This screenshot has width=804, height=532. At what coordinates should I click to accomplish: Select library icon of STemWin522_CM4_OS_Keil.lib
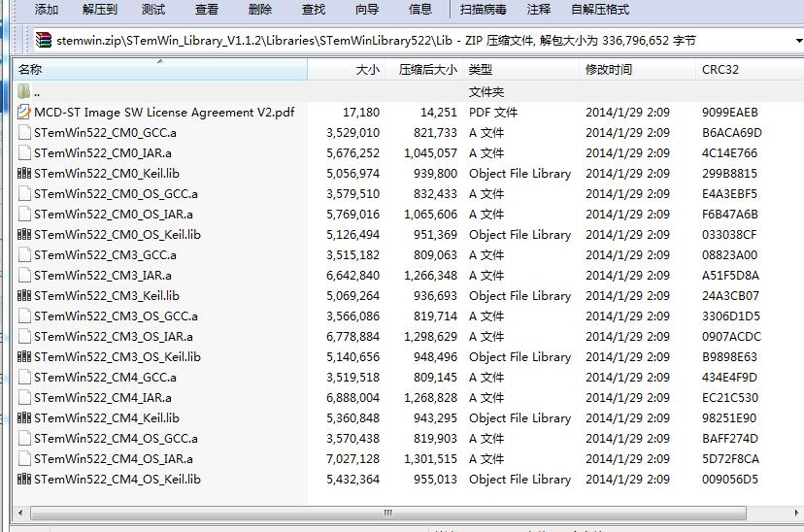click(x=24, y=479)
